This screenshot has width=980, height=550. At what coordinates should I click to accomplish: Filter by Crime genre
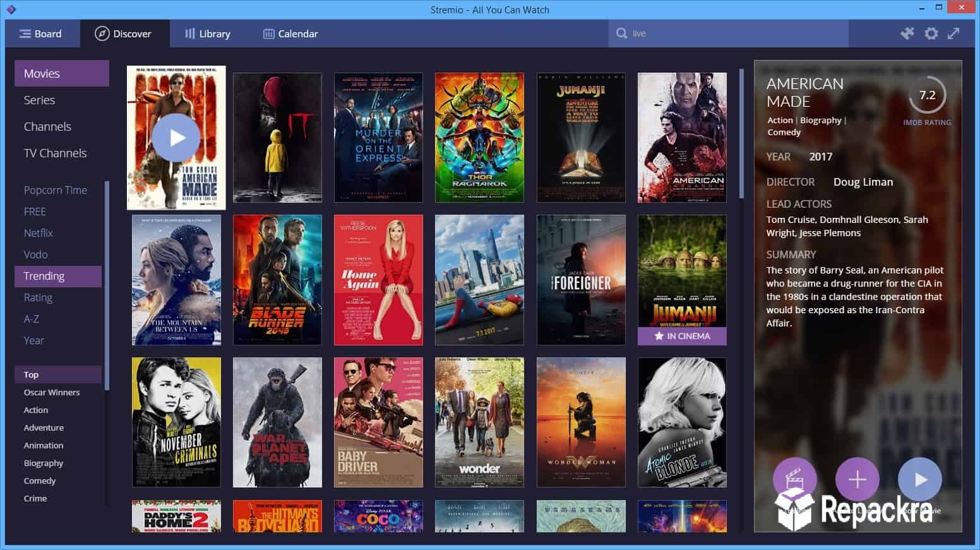58,498
